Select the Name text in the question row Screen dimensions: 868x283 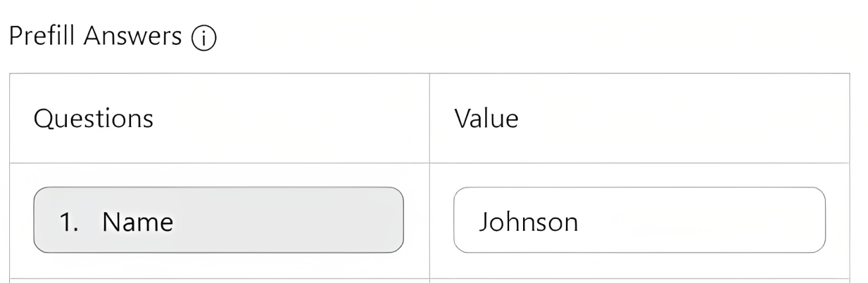[x=138, y=222]
